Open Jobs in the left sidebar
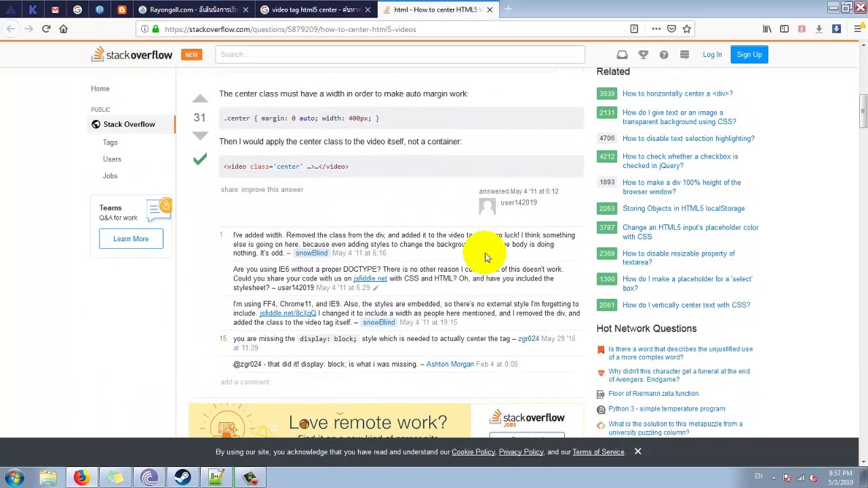The width and height of the screenshot is (868, 488). pyautogui.click(x=110, y=176)
